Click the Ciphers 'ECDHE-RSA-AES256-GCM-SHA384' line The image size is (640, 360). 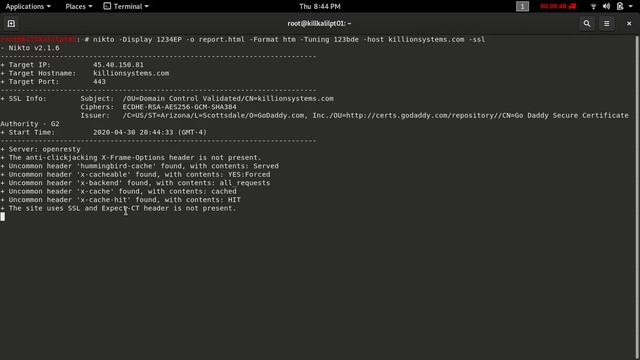158,107
